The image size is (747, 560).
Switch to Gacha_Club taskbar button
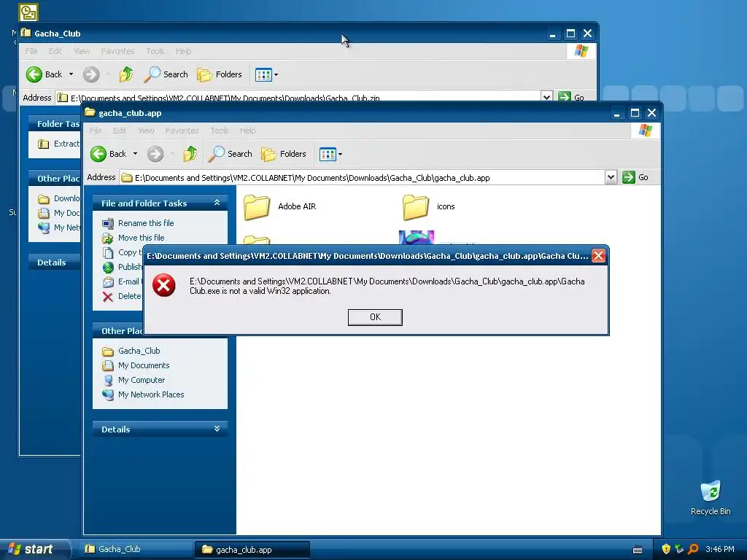(x=136, y=549)
